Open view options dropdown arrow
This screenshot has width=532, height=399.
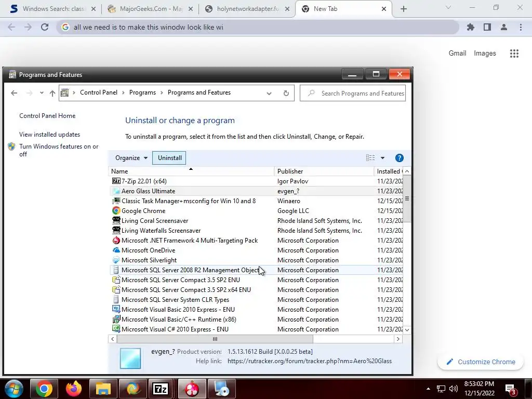382,158
